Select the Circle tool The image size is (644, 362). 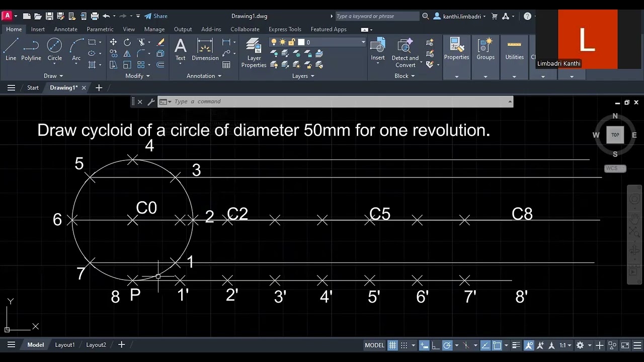coord(54,49)
